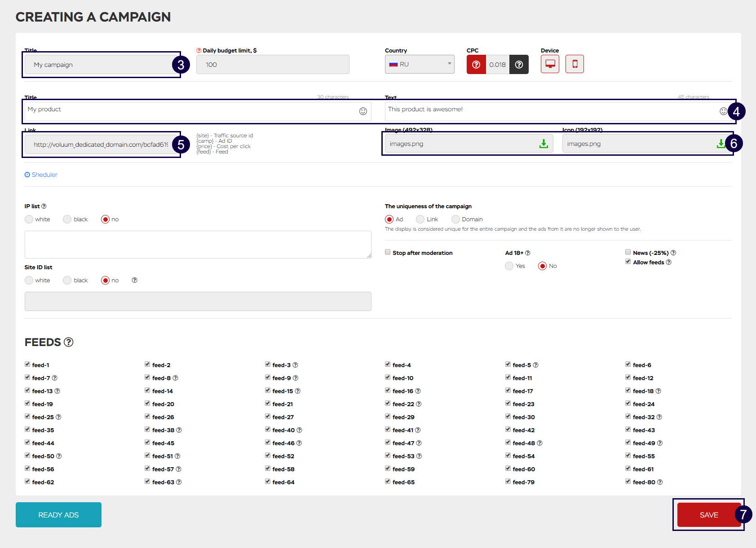Expand the Sheduler section
The width and height of the screenshot is (756, 548).
point(41,175)
